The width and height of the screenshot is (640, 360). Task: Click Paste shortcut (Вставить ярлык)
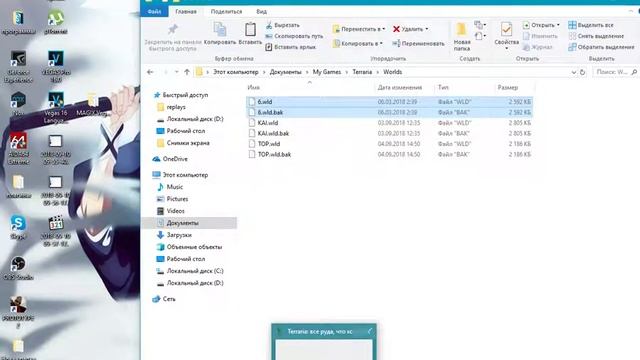coord(291,47)
